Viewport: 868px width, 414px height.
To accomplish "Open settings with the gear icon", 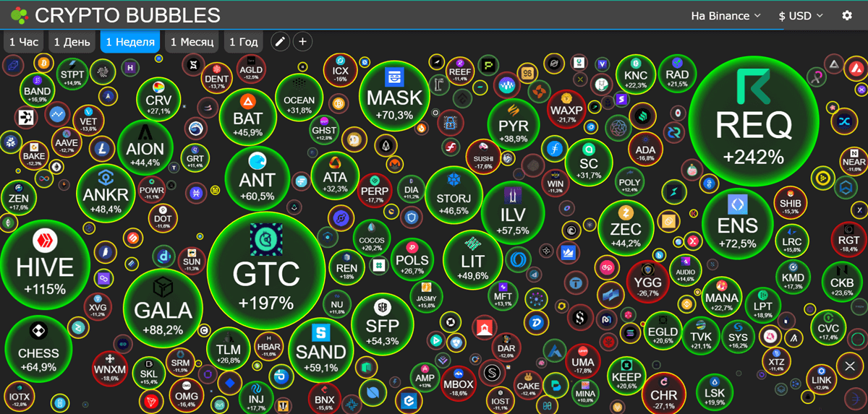I will tap(847, 15).
